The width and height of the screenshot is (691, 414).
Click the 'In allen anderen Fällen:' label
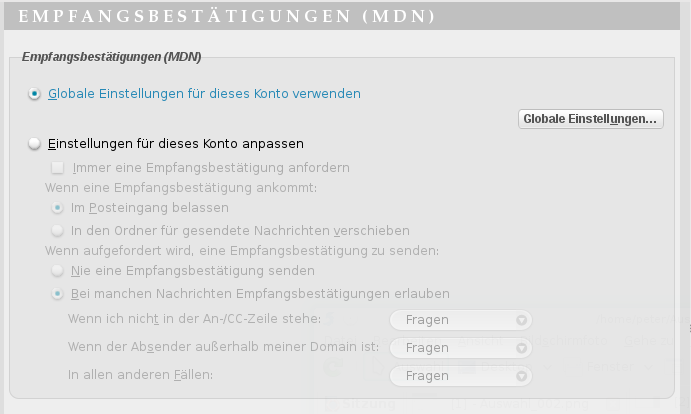coord(141,375)
